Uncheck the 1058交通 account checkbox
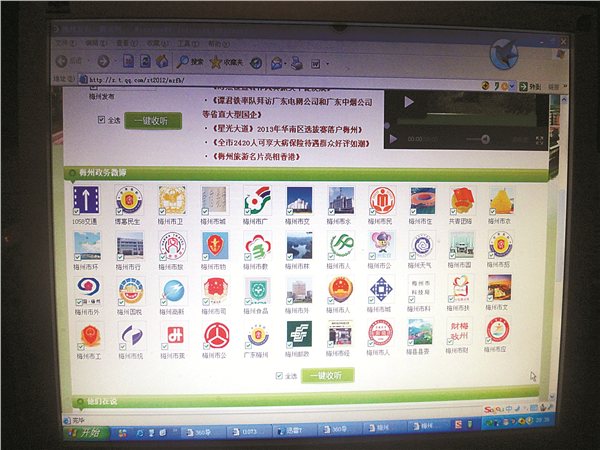 (x=76, y=211)
